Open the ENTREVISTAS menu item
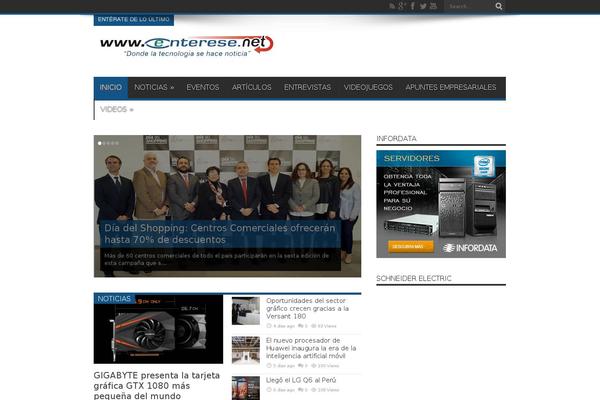 [x=307, y=87]
